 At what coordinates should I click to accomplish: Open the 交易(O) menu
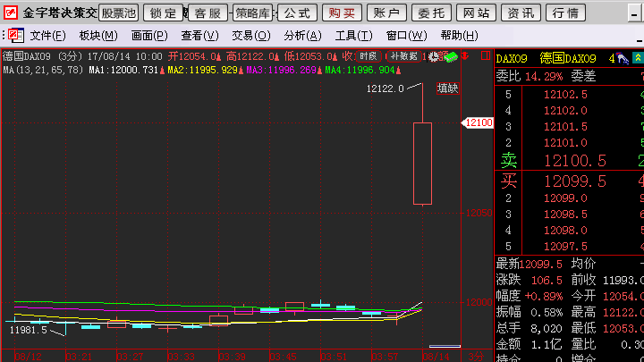(250, 36)
